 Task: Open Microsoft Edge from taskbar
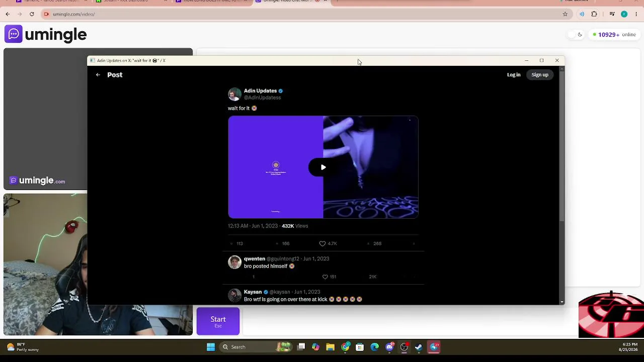(374, 347)
